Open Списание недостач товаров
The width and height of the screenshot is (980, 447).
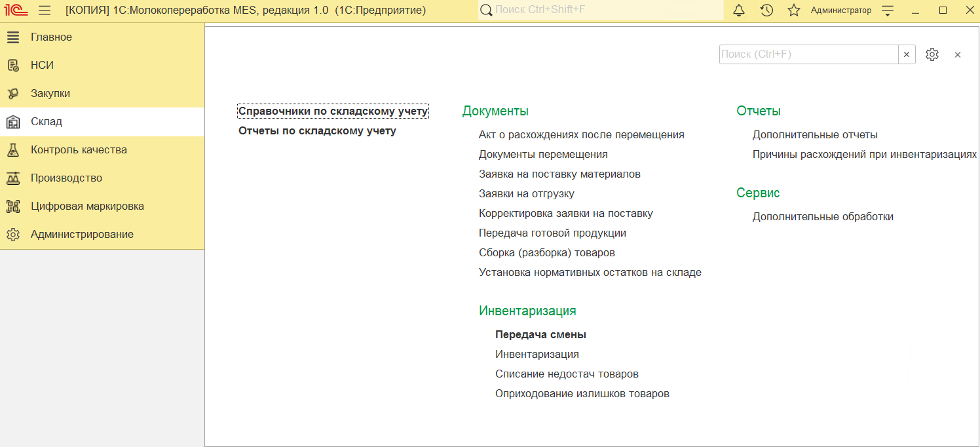click(x=567, y=374)
